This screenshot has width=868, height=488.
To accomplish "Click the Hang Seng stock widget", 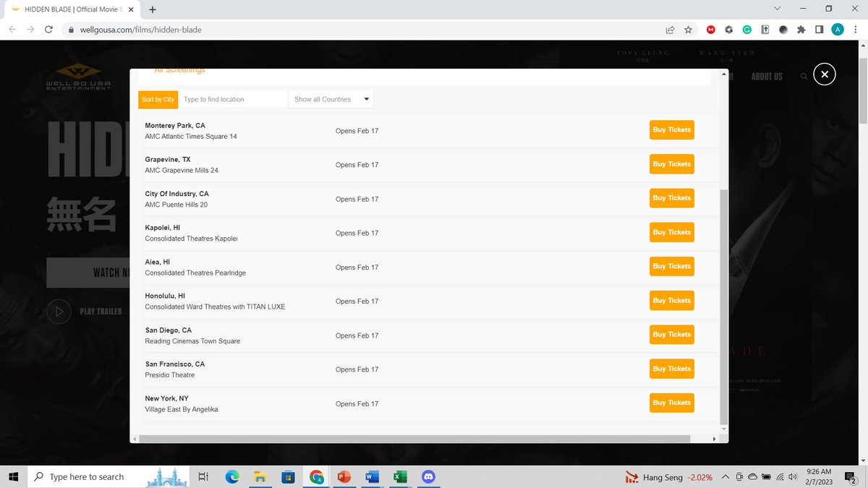I will pyautogui.click(x=669, y=477).
